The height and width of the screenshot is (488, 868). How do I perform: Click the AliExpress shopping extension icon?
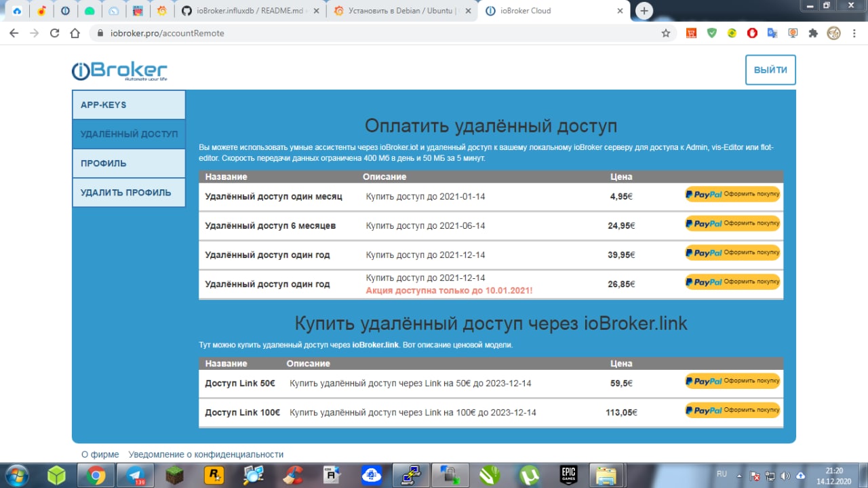[691, 33]
